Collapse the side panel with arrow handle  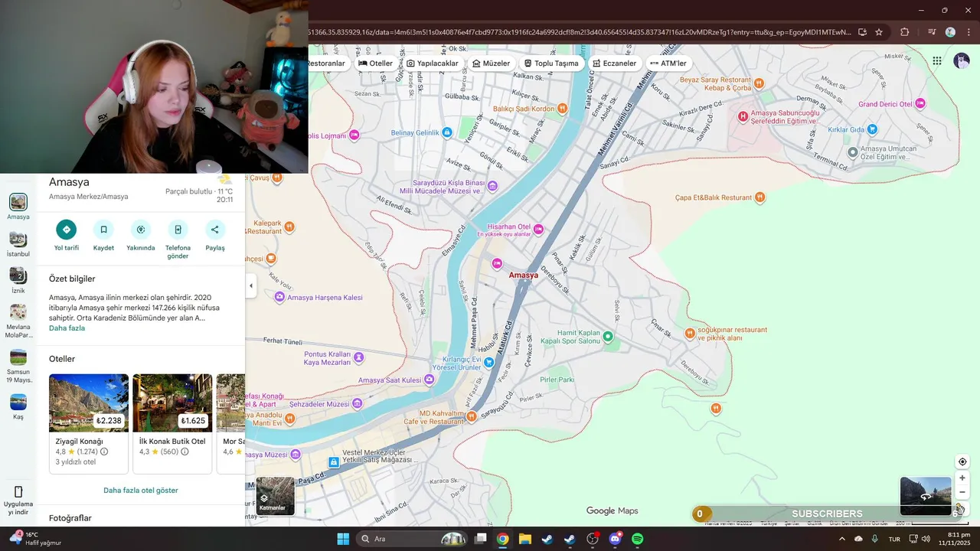pos(251,286)
